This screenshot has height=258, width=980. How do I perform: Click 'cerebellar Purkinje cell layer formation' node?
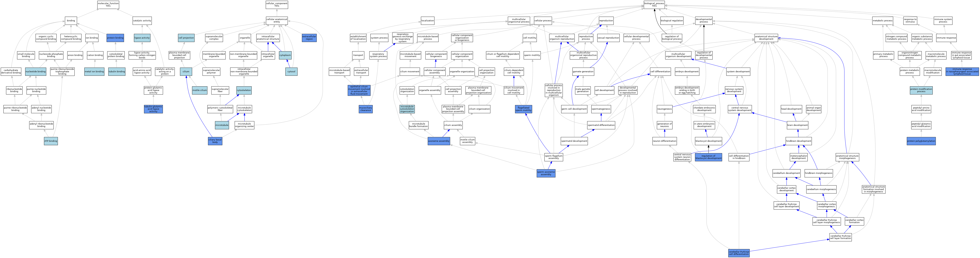pyautogui.click(x=841, y=237)
